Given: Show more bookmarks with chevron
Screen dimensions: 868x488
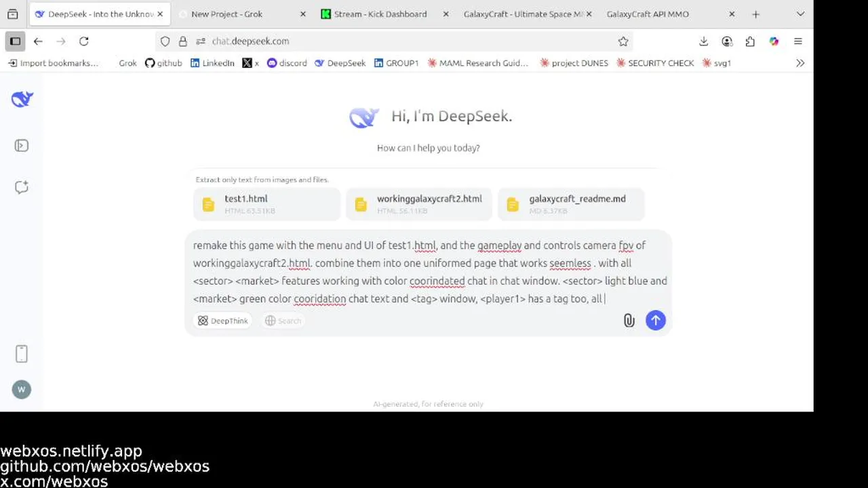Looking at the screenshot, I should [800, 63].
